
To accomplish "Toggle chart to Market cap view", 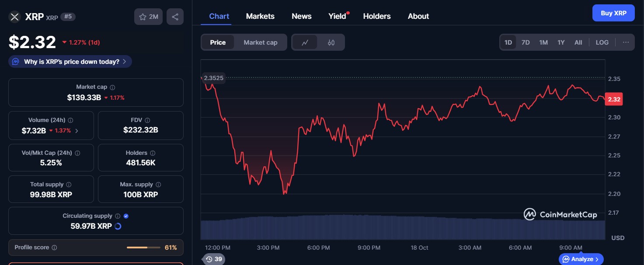I will (x=261, y=42).
